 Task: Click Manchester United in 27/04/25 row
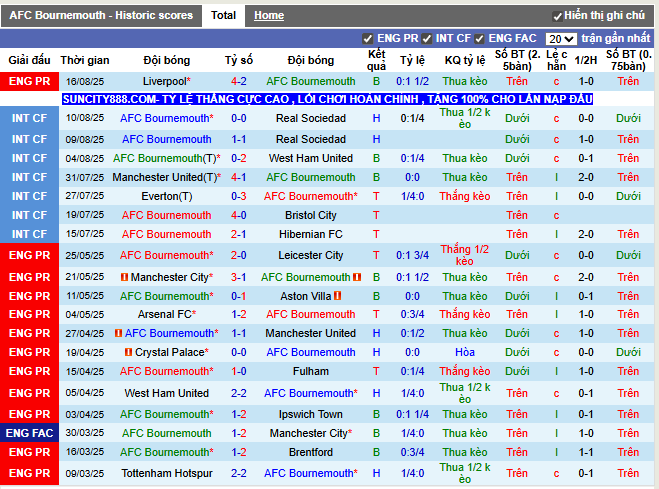[x=311, y=333]
